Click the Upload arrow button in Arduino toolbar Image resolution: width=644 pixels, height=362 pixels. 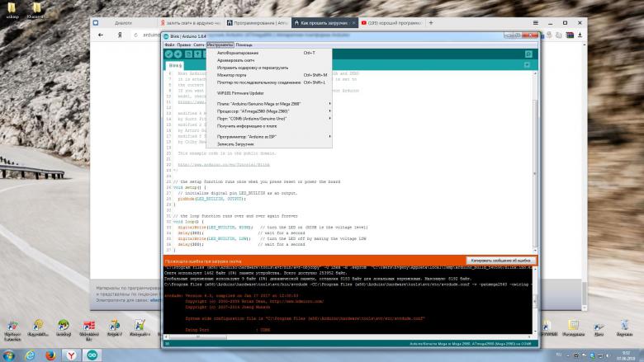coord(178,54)
